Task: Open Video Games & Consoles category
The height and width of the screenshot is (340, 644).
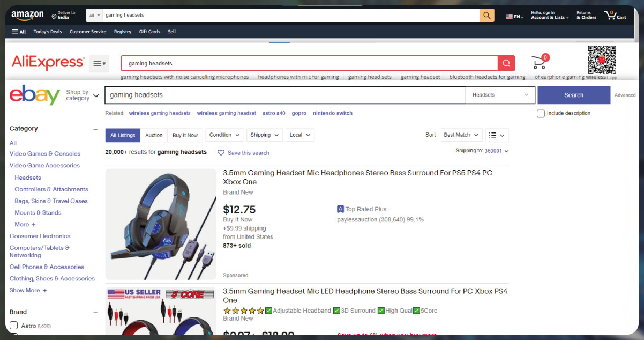Action: [45, 154]
